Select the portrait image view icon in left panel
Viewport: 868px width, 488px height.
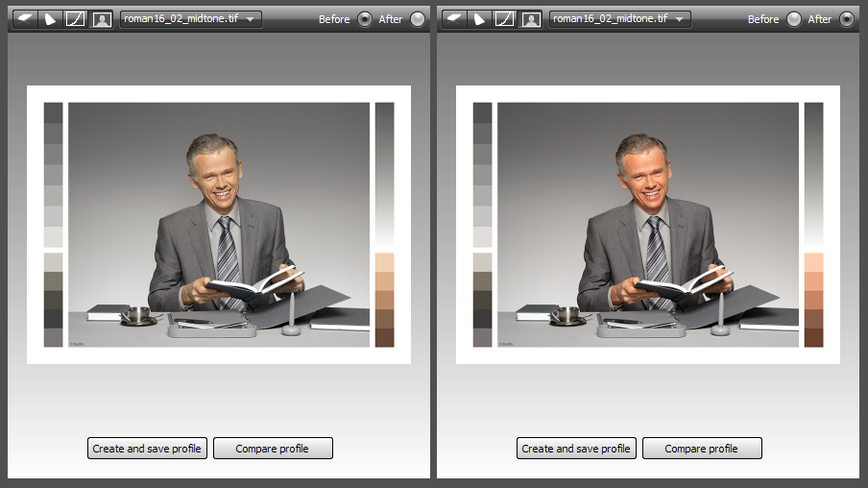tap(102, 19)
